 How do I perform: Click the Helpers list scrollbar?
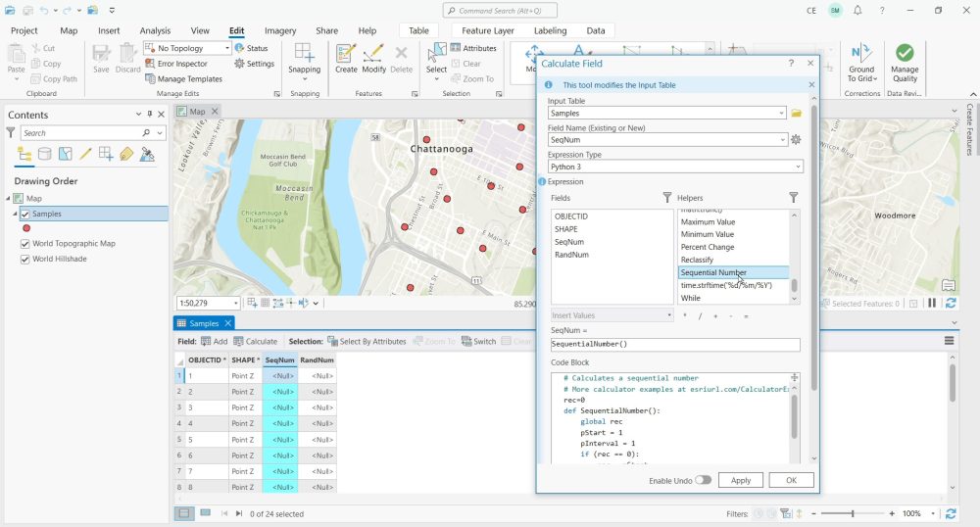coord(795,285)
